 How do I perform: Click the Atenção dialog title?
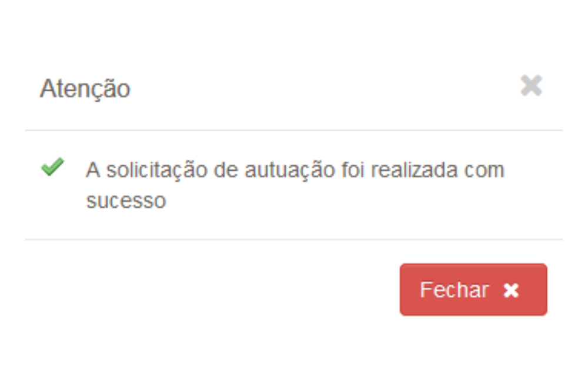click(85, 89)
